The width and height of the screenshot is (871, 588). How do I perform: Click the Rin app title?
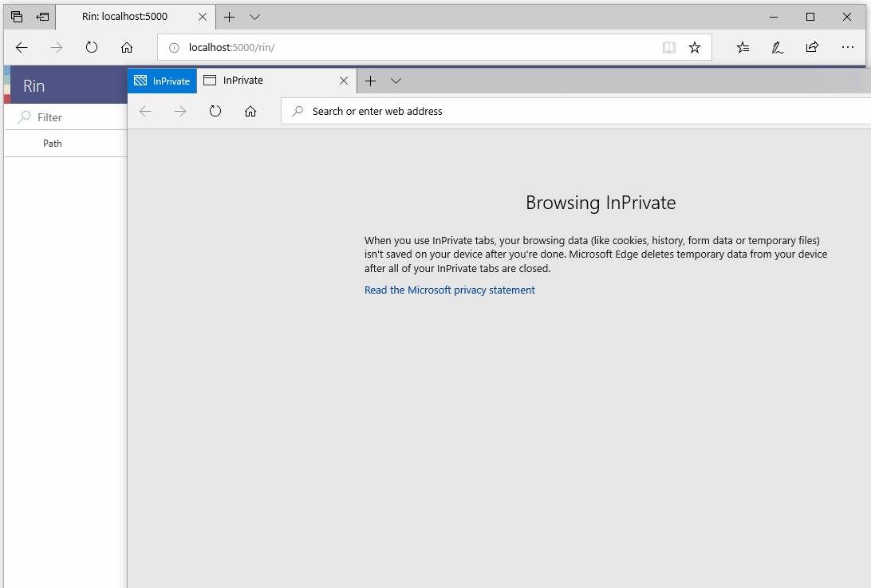pos(33,86)
